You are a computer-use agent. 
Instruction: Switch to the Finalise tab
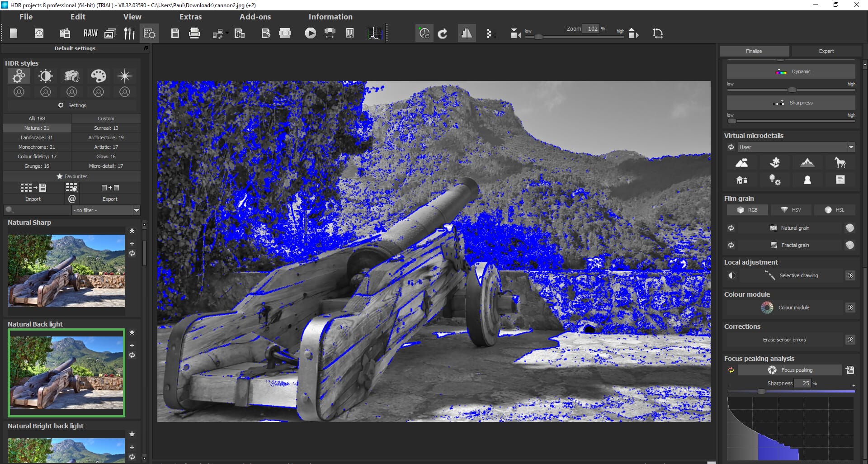754,51
